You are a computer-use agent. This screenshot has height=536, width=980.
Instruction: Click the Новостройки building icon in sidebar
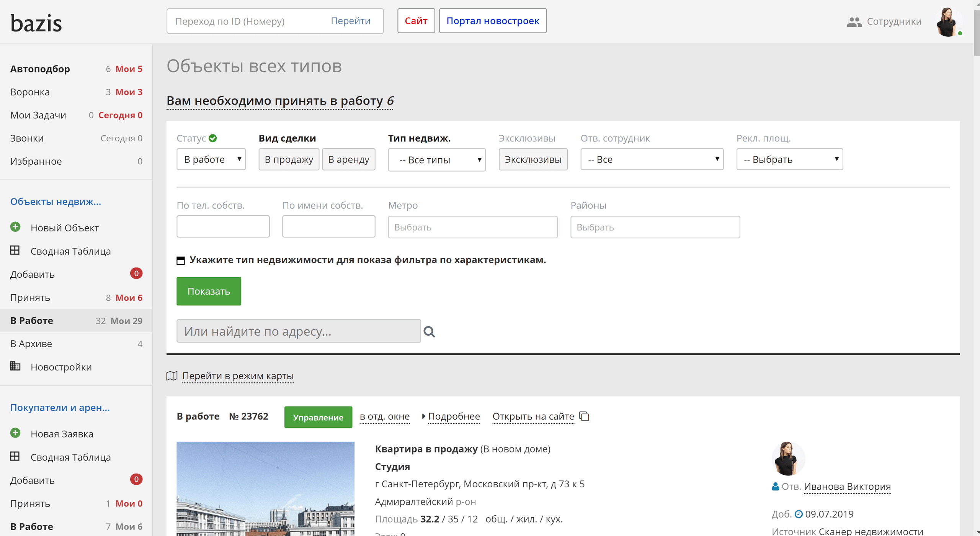pos(15,366)
